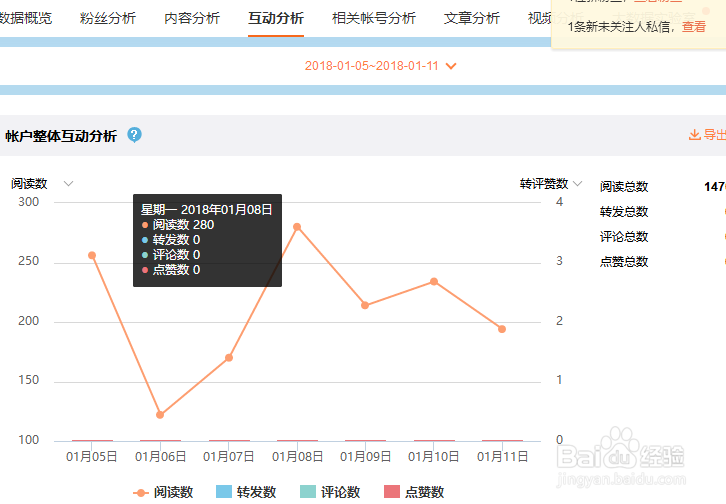The image size is (726, 504).
Task: Open the 阅读数 axis metric dropdown
Action: coord(69,184)
